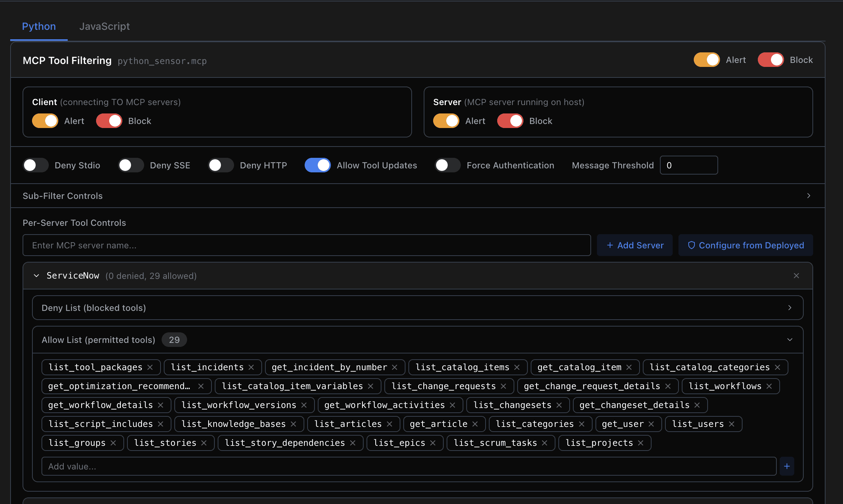Remove the get_user tag via its X icon
The width and height of the screenshot is (843, 504).
coord(652,424)
